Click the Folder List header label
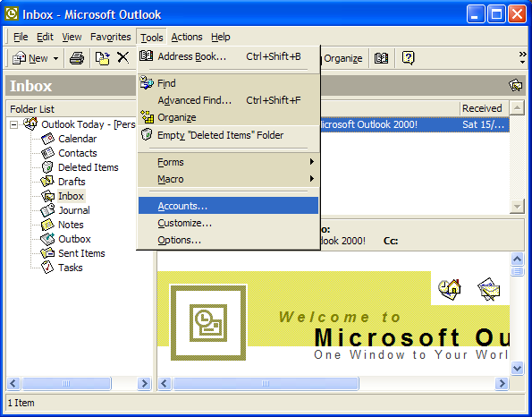 point(32,109)
